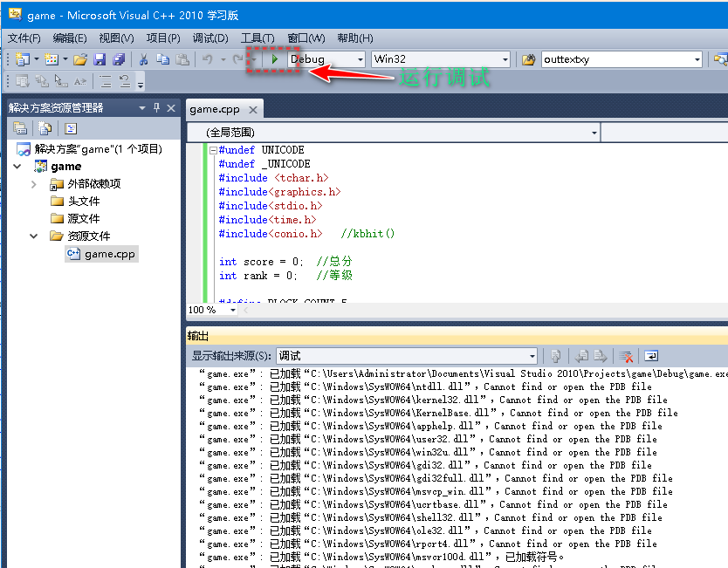
Task: Save the file with the floppy disk icon
Action: [x=100, y=59]
